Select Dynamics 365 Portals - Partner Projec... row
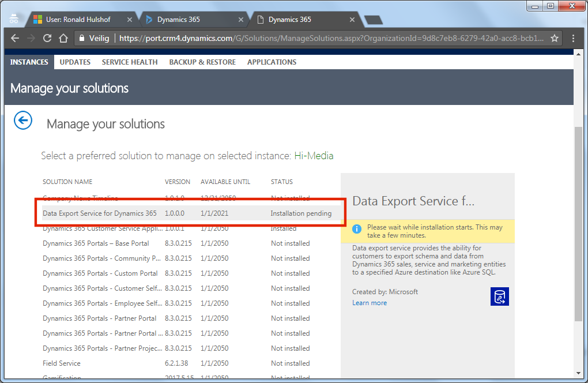588x383 pixels. (191, 348)
